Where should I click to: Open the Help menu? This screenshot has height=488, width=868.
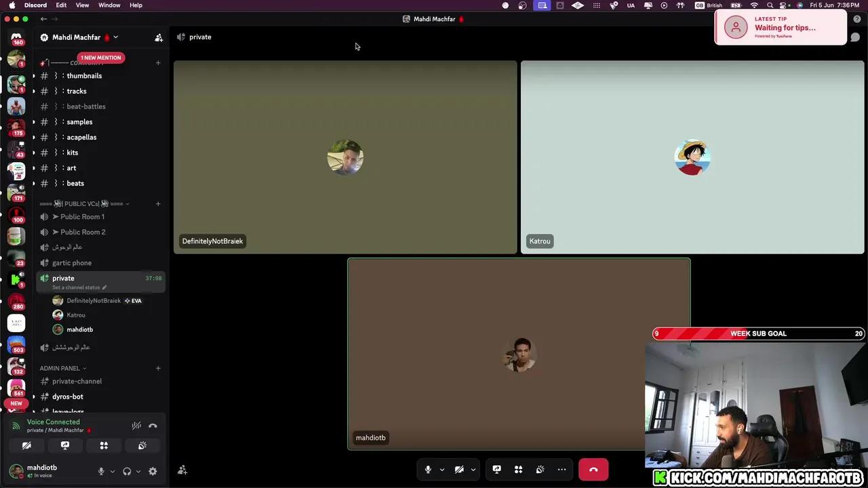pos(136,5)
